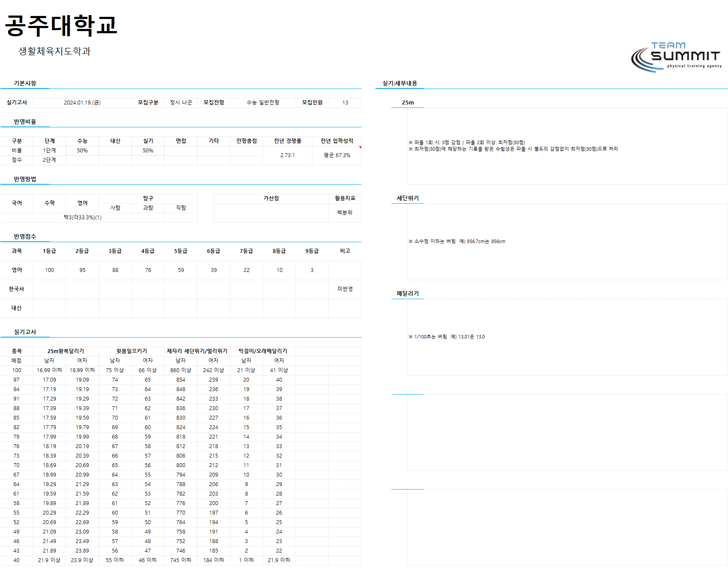Click the 백분위 cell
This screenshot has height=575, width=728.
pos(345,213)
